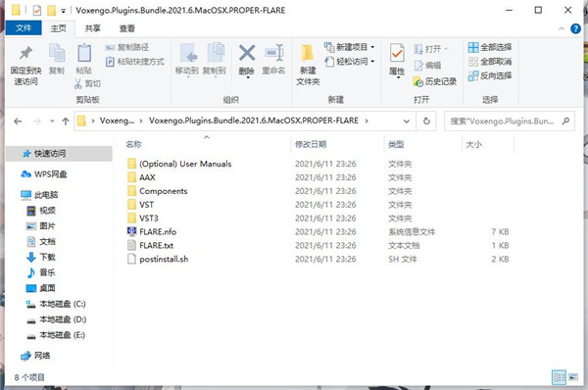Open 本地磁盘 (E:) drive
Viewport: 588px width, 390px height.
(x=56, y=335)
